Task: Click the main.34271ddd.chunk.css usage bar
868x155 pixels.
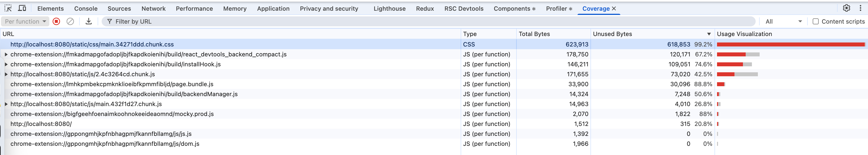Action: [x=790, y=44]
